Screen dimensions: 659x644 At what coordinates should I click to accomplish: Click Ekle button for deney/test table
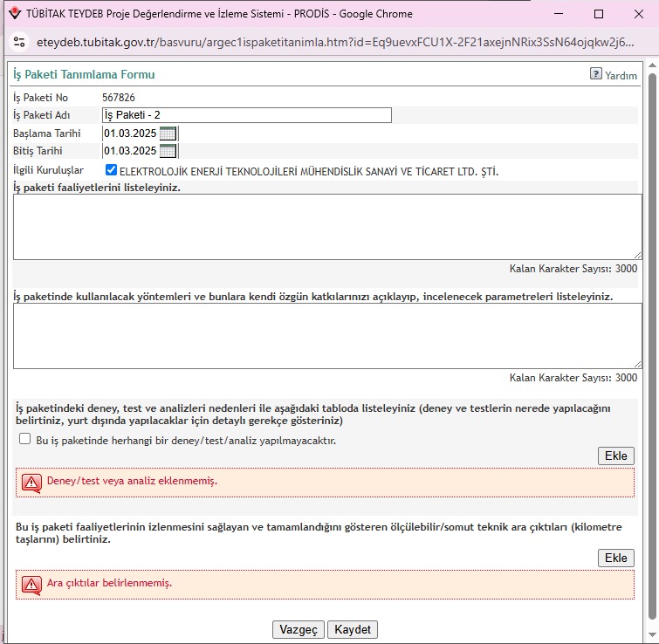pyautogui.click(x=615, y=456)
